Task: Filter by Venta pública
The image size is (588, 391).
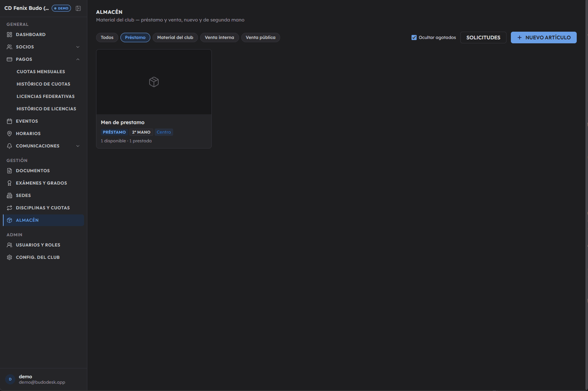Action: [261, 37]
